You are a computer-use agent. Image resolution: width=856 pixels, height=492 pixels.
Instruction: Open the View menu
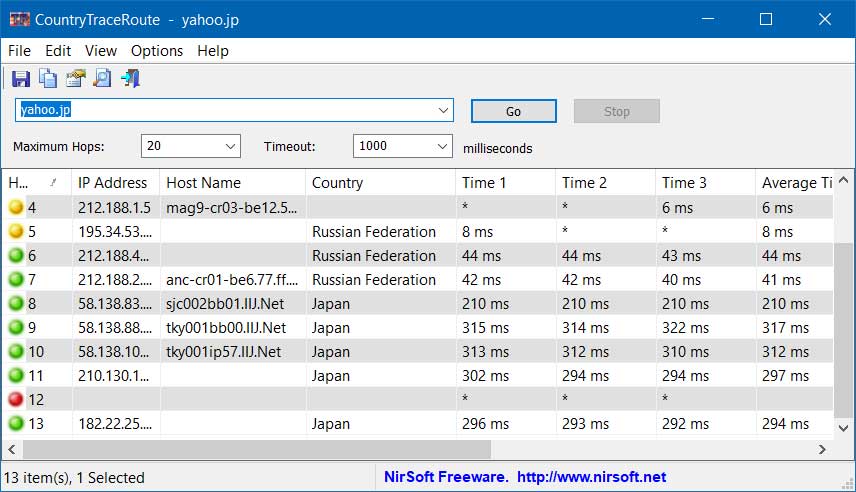100,51
